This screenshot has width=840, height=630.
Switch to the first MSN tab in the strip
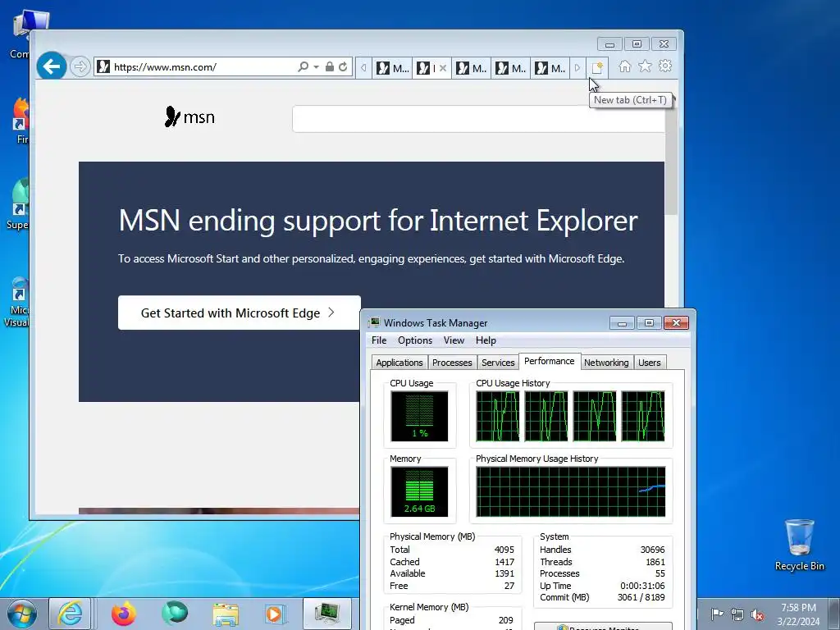[392, 68]
